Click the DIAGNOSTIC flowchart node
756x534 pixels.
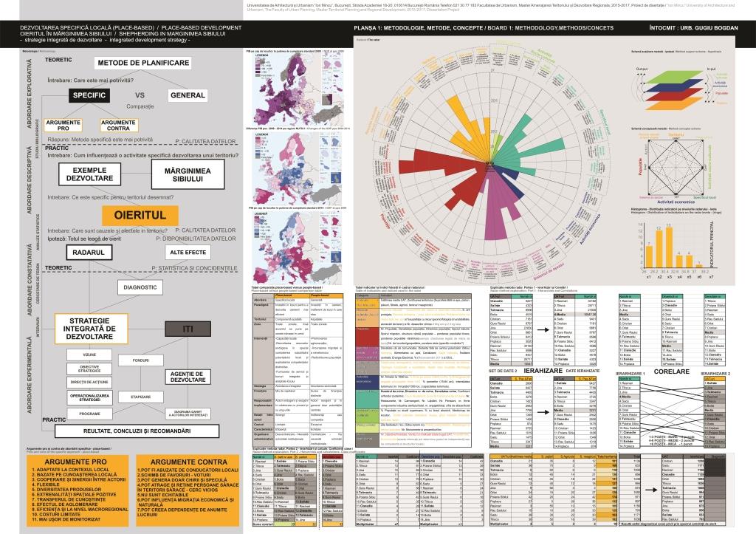[140, 287]
